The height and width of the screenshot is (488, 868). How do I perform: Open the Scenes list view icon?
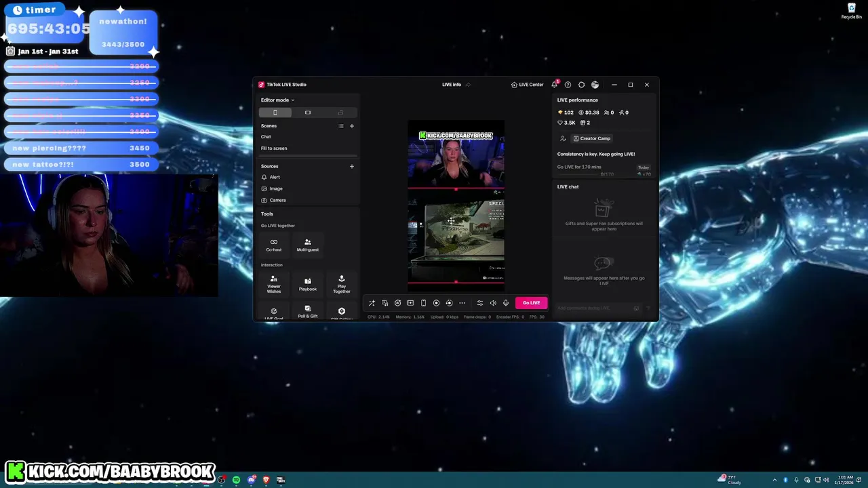pos(341,126)
